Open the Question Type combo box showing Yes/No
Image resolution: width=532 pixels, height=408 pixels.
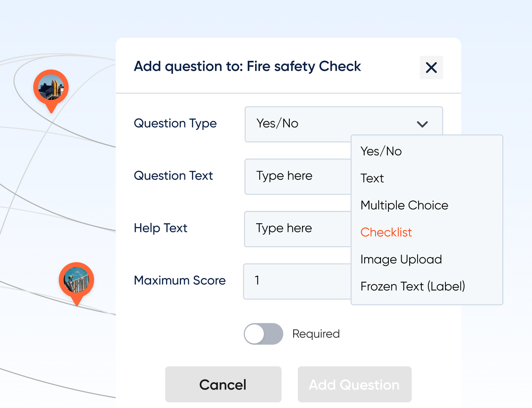point(344,124)
